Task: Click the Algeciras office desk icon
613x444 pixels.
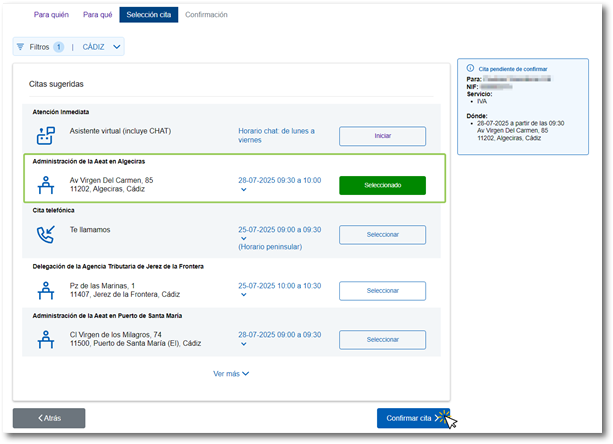Action: click(45, 185)
